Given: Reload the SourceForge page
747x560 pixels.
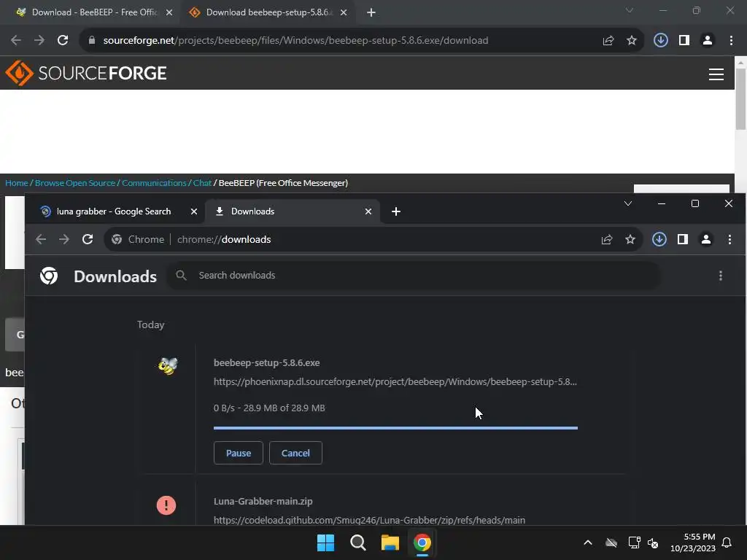Looking at the screenshot, I should pos(63,41).
